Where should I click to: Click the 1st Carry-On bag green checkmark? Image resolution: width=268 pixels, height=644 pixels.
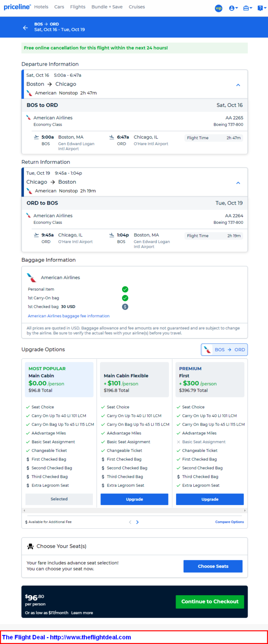coord(125,298)
